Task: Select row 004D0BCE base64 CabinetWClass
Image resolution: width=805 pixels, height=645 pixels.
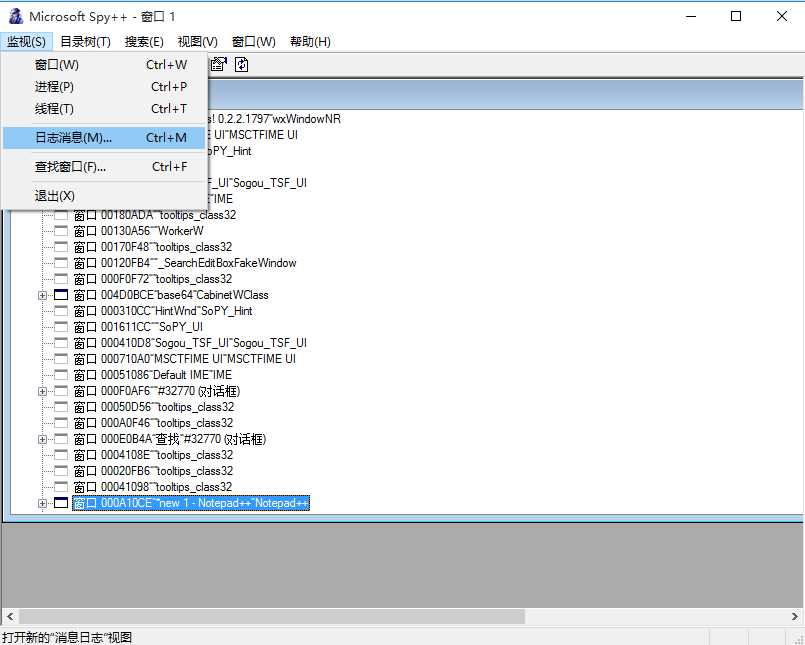Action: [x=171, y=295]
